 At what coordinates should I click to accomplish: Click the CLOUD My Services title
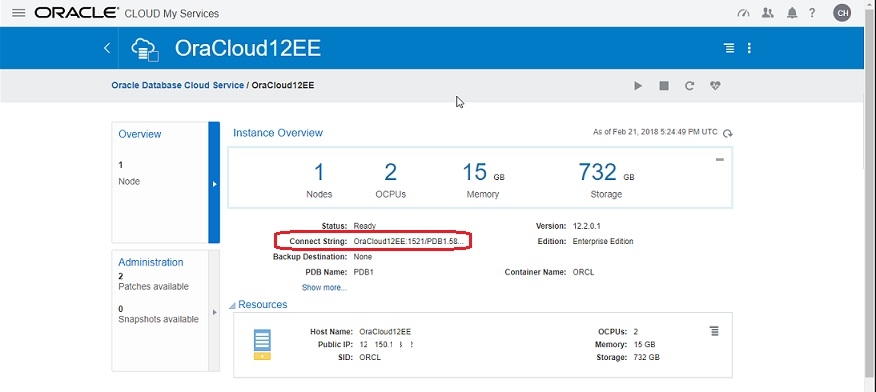(171, 13)
